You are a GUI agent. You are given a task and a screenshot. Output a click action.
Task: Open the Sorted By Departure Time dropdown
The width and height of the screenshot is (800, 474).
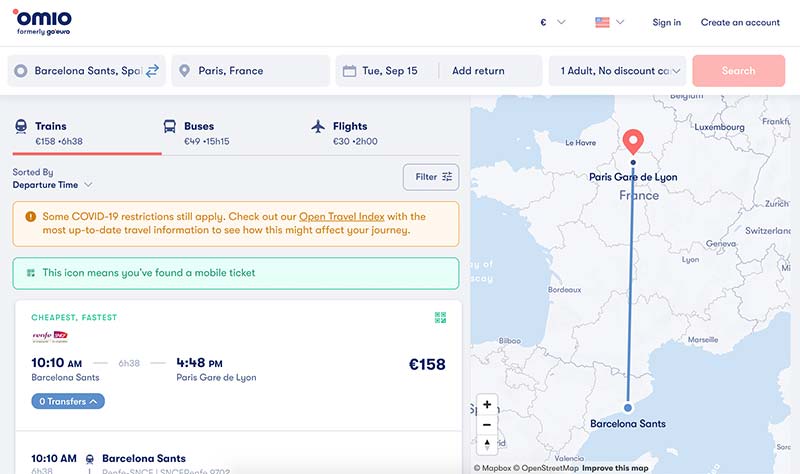pyautogui.click(x=52, y=185)
